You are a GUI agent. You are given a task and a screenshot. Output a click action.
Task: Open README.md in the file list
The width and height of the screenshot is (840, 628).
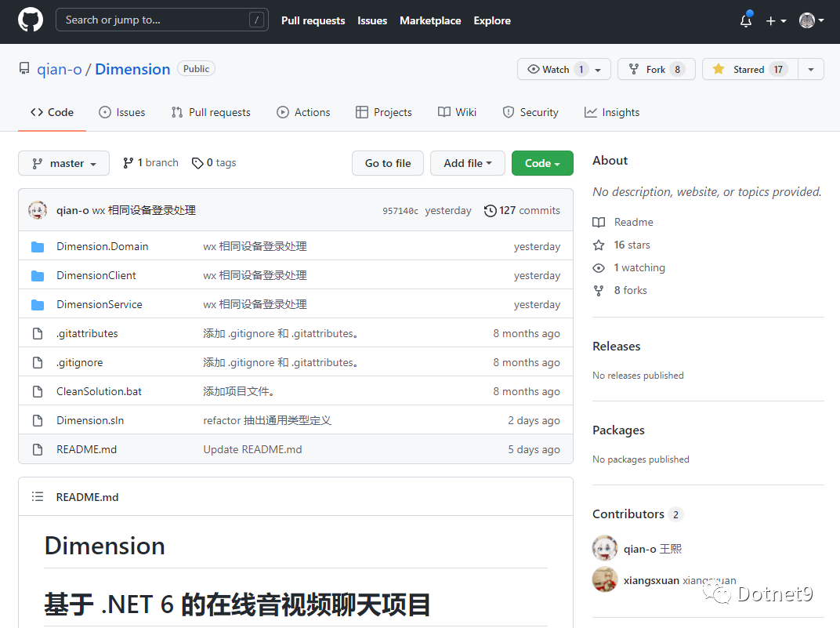(x=87, y=449)
